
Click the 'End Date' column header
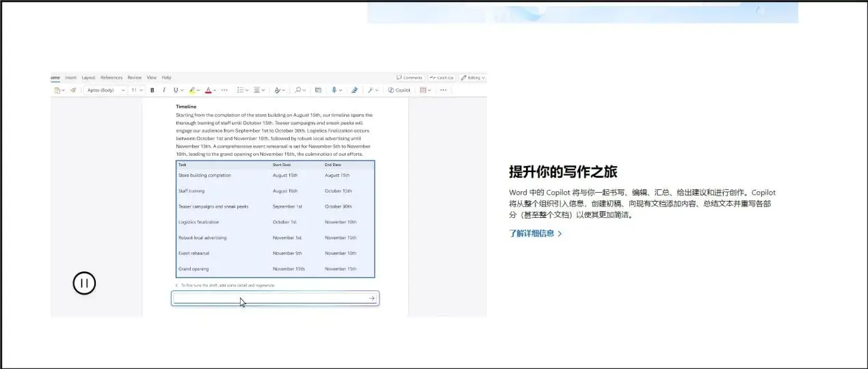[x=333, y=165]
